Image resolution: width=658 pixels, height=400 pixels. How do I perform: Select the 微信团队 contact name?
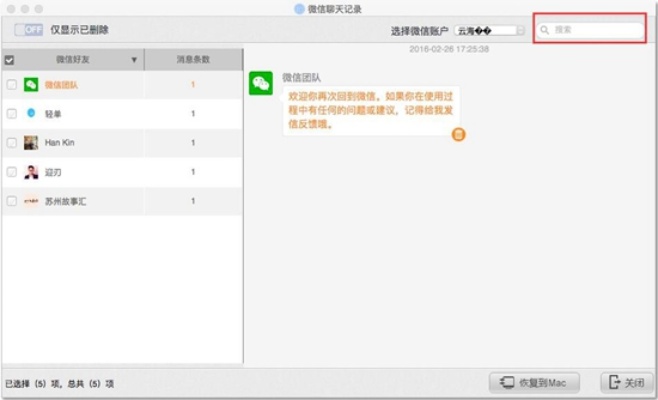[61, 85]
